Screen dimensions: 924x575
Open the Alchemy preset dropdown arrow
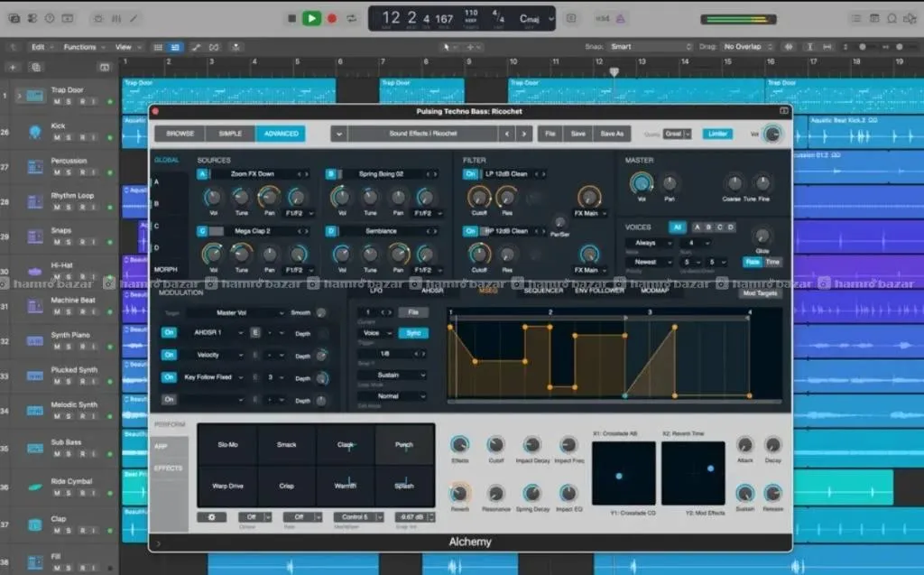pyautogui.click(x=339, y=134)
